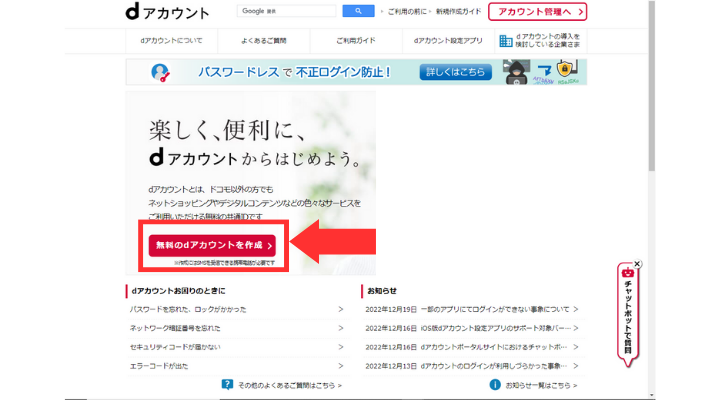
Task: Click the user key icon on banner
Action: [x=160, y=72]
